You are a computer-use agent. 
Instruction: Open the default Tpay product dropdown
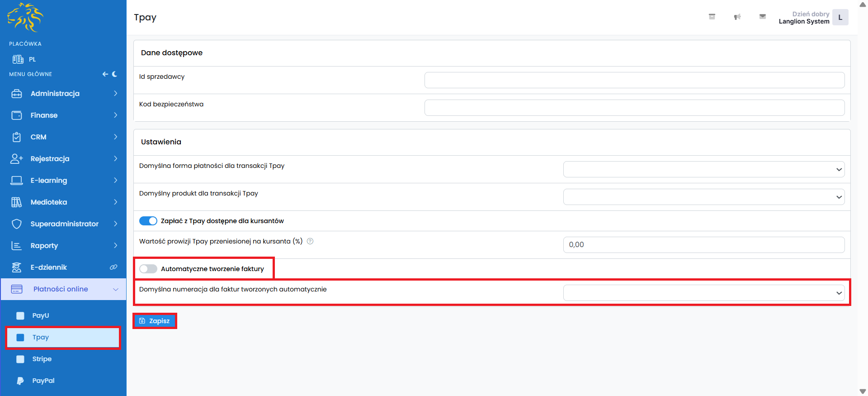click(703, 197)
